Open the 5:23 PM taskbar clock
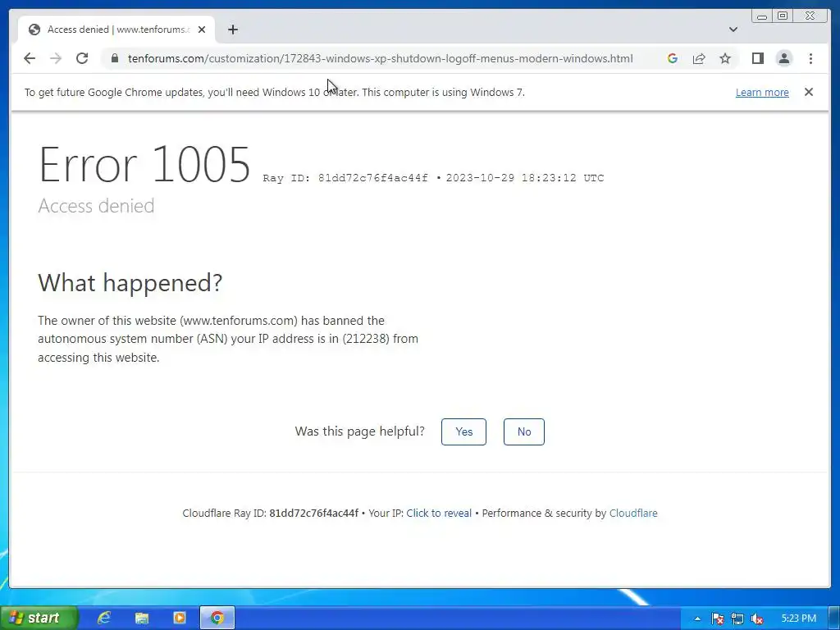 [x=799, y=619]
